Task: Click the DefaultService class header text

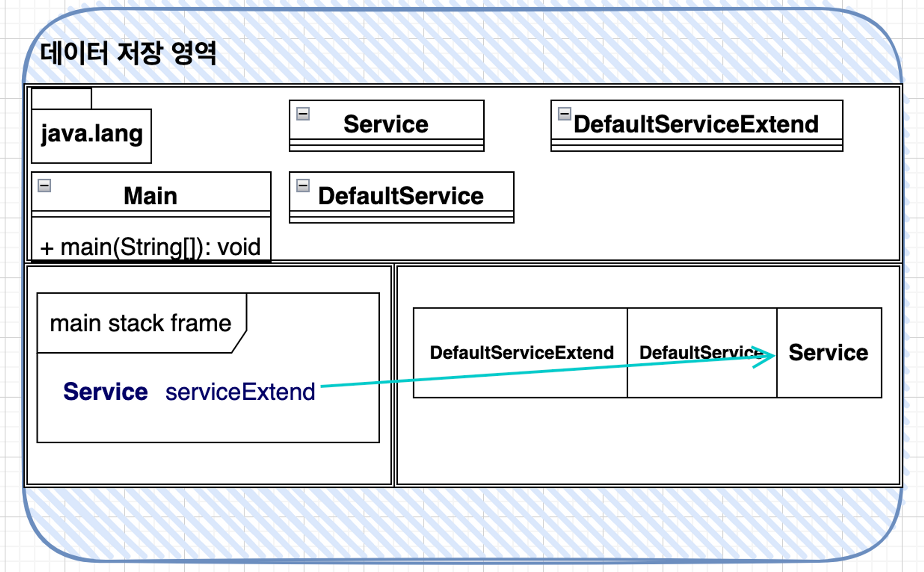Action: (401, 196)
